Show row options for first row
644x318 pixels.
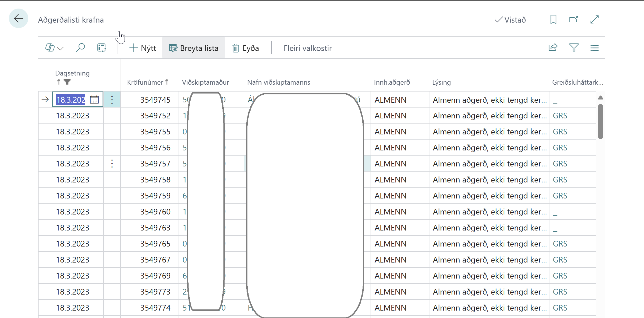[x=112, y=100]
